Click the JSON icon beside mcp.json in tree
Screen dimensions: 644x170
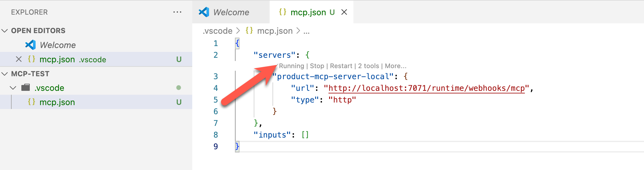pyautogui.click(x=31, y=102)
